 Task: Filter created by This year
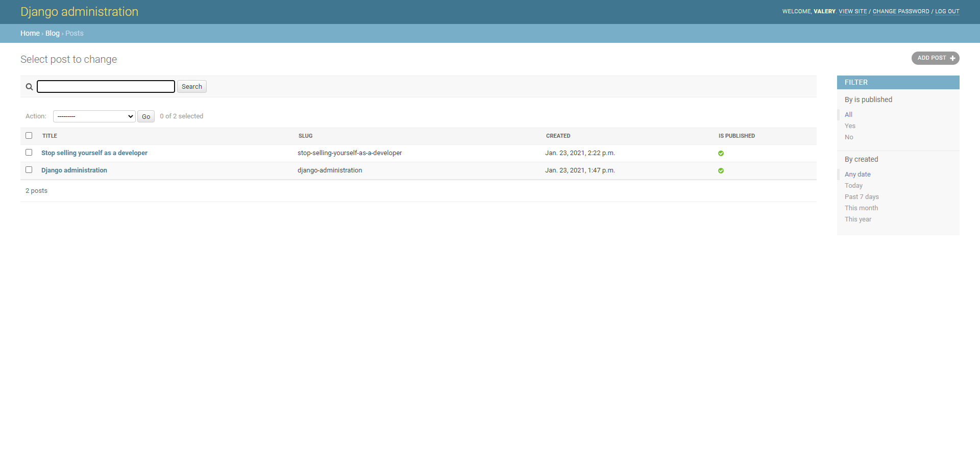[858, 219]
